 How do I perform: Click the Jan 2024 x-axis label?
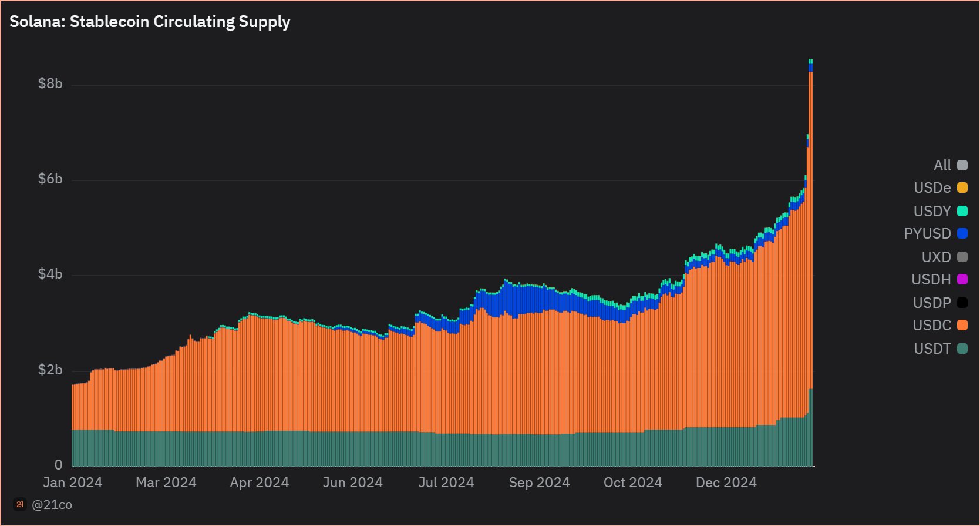coord(73,483)
